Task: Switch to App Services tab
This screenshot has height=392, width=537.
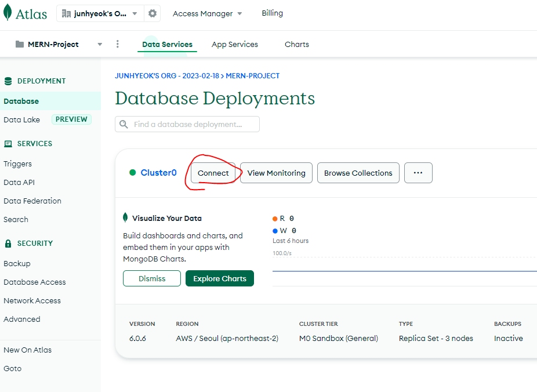Action: [x=235, y=45]
